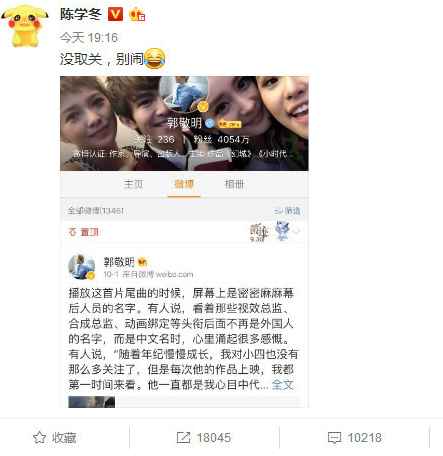This screenshot has width=443, height=456.
Task: Click the 粉丝 4054万 followers count
Action: (x=221, y=139)
